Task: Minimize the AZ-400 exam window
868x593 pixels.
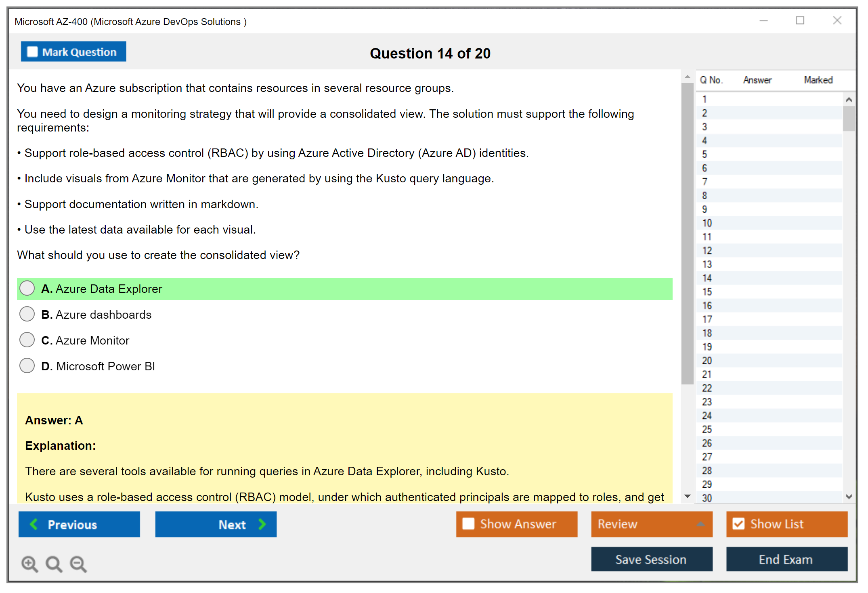Action: (x=763, y=21)
